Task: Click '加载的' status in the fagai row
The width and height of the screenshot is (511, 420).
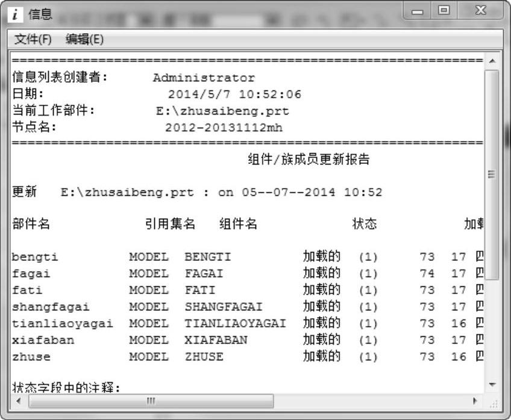Action: [322, 273]
